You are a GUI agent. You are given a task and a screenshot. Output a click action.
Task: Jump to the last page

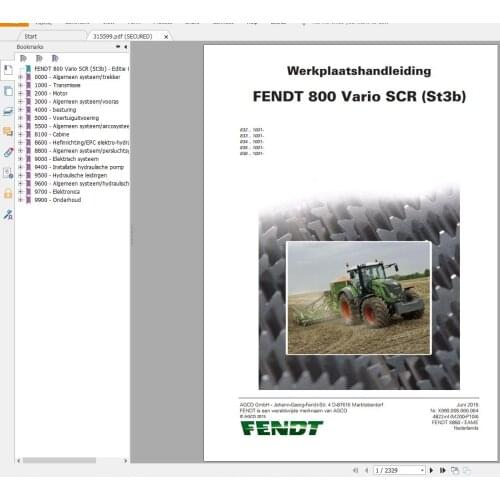point(443,470)
